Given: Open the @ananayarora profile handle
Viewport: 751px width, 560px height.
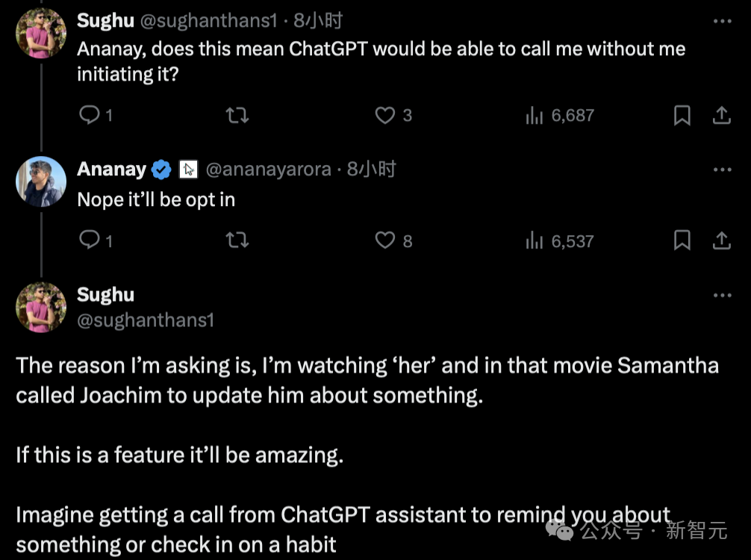Looking at the screenshot, I should click(x=268, y=169).
